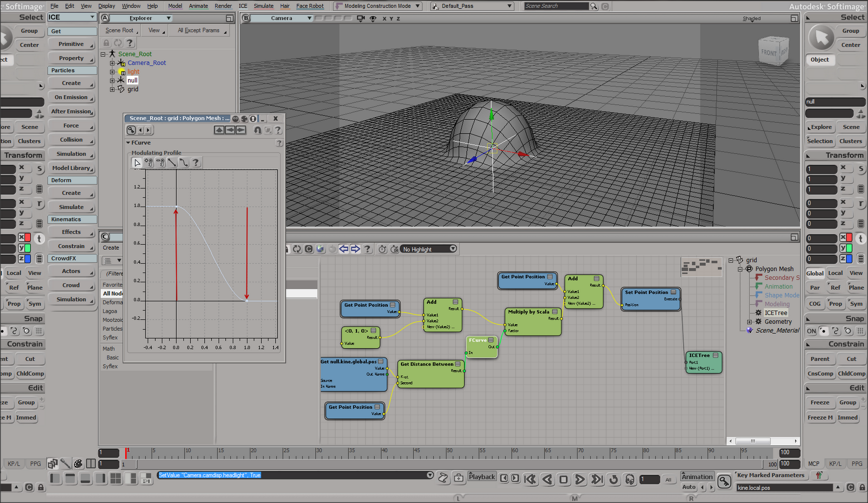
Task: Open the Display menu
Action: (106, 6)
